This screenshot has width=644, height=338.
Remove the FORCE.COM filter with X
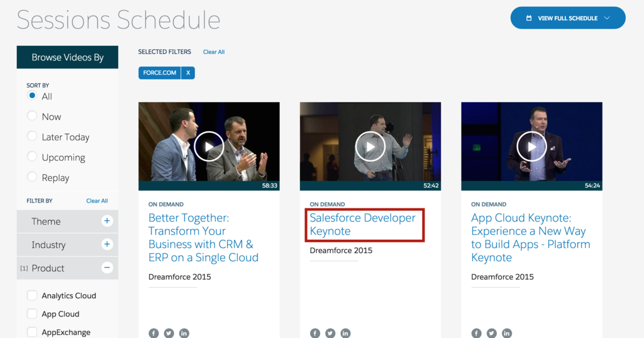(188, 73)
